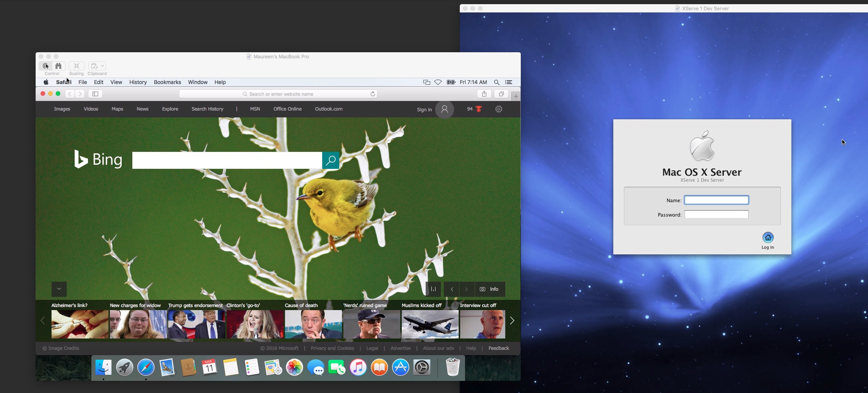
Task: Open the MSN link
Action: pos(255,109)
